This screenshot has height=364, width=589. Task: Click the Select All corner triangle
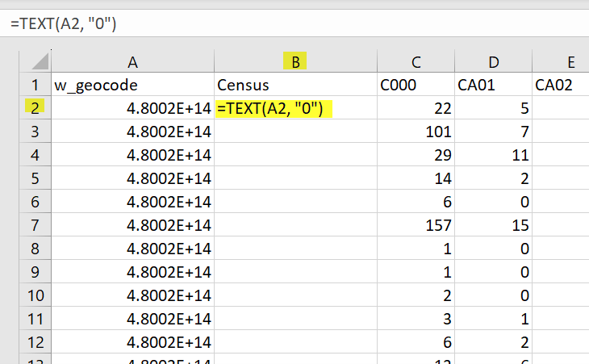point(36,61)
